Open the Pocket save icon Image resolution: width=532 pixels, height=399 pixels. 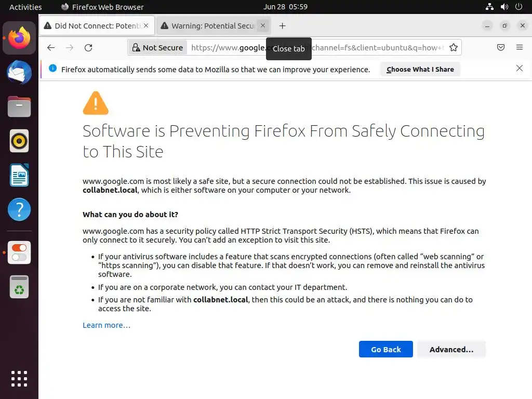tap(501, 48)
